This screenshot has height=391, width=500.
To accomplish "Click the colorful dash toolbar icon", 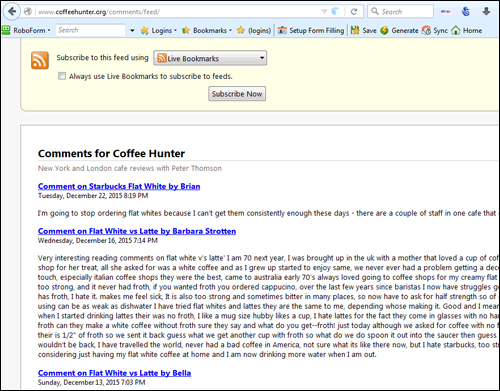I will [445, 12].
